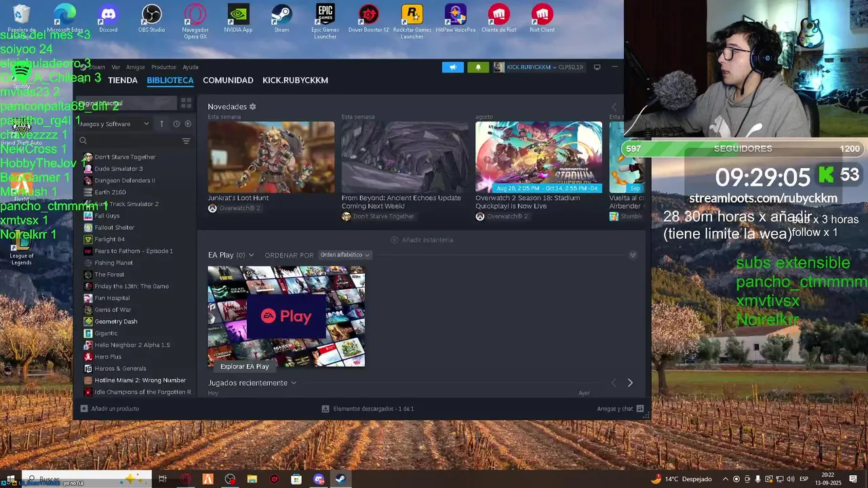Click Añadir un producto link
The height and width of the screenshot is (488, 868).
[x=115, y=409]
